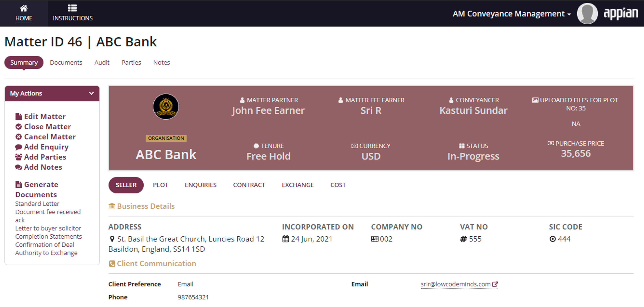644x307 pixels.
Task: Click the Instructions list icon
Action: pos(72,8)
